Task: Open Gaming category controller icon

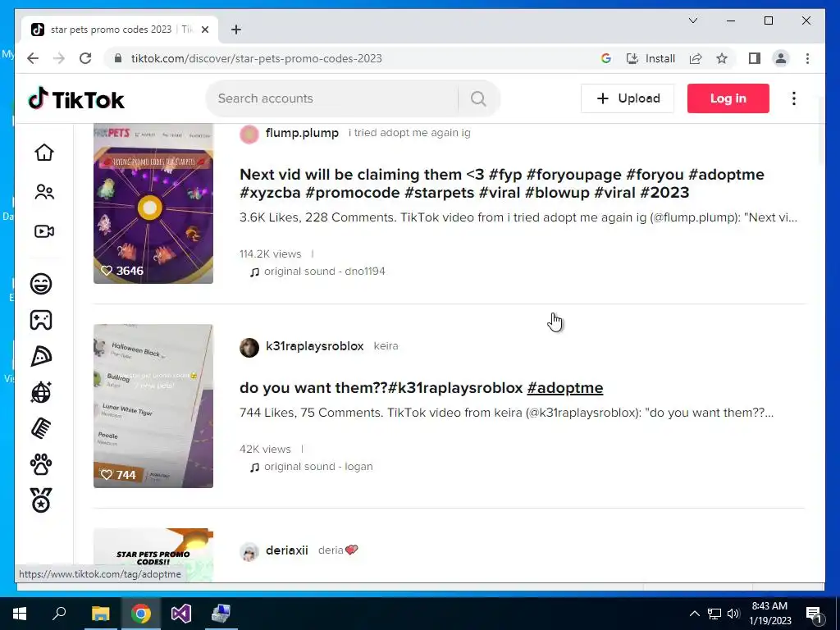Action: 41,321
